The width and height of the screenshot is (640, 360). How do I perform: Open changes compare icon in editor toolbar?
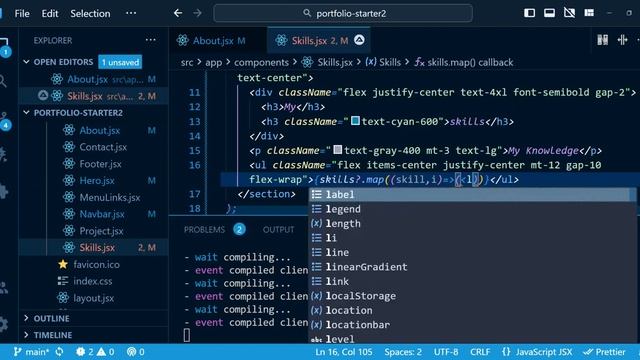[602, 40]
